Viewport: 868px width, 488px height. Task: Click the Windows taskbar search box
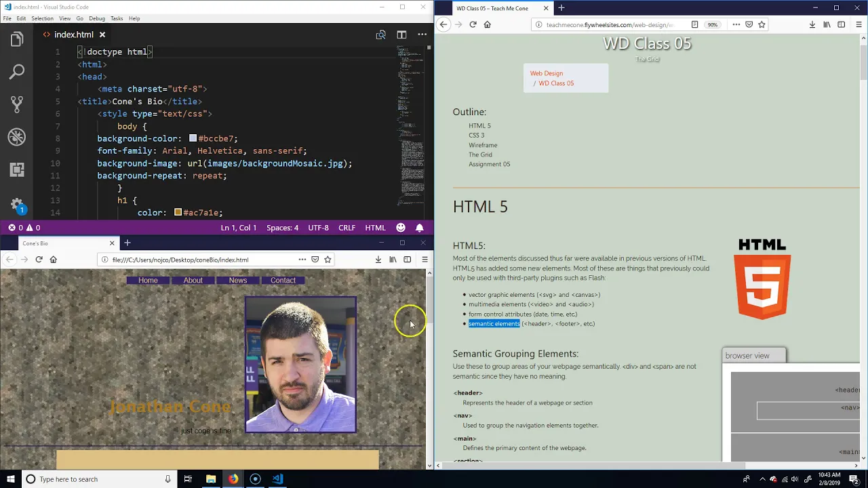tap(98, 479)
